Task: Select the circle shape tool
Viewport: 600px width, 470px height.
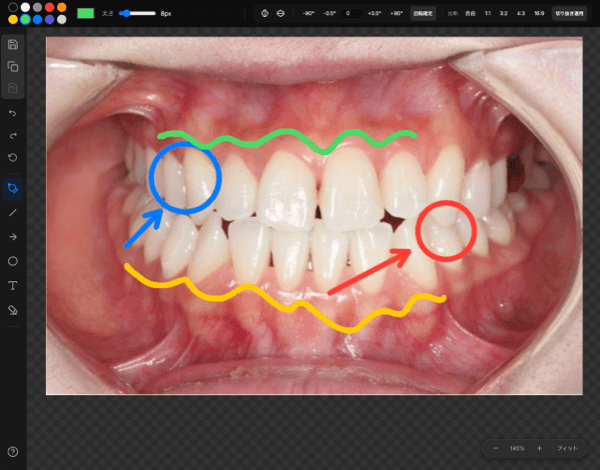Action: pyautogui.click(x=13, y=261)
